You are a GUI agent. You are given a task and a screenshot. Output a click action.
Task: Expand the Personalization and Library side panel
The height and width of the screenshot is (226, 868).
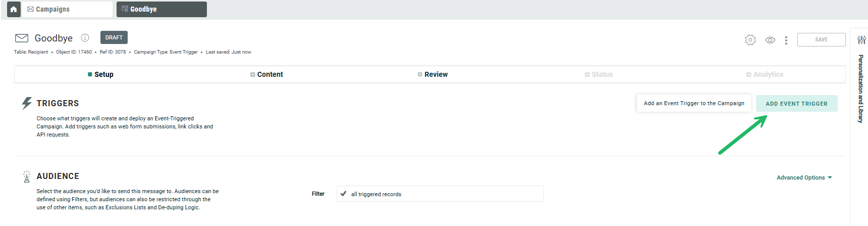click(861, 88)
